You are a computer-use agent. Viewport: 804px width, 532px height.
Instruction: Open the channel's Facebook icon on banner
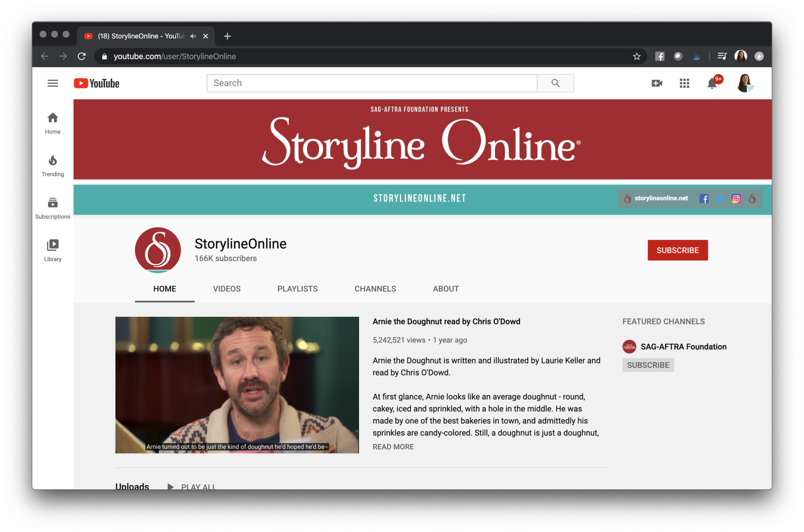point(704,198)
